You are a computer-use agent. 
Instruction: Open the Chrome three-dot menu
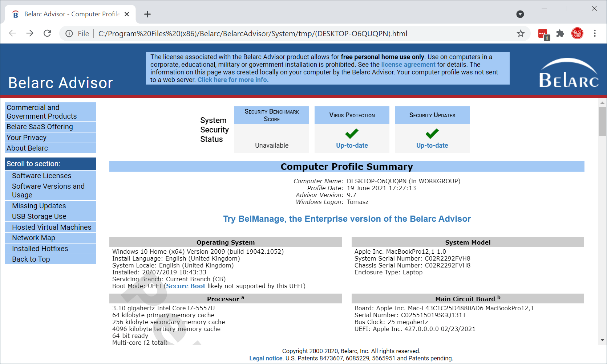click(595, 33)
